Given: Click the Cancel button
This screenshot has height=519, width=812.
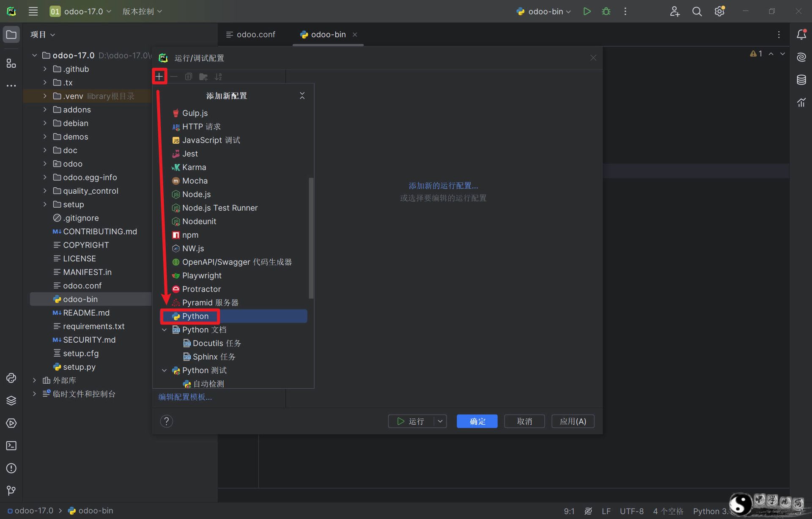Looking at the screenshot, I should [524, 421].
